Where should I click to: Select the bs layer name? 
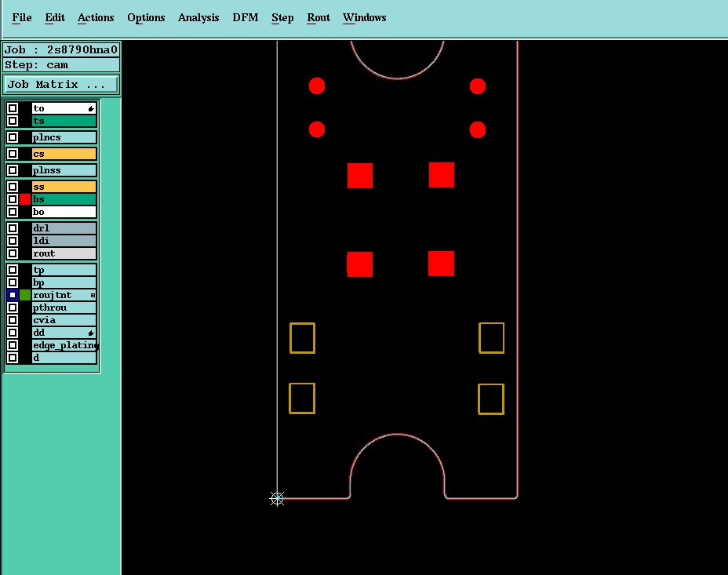(x=64, y=199)
